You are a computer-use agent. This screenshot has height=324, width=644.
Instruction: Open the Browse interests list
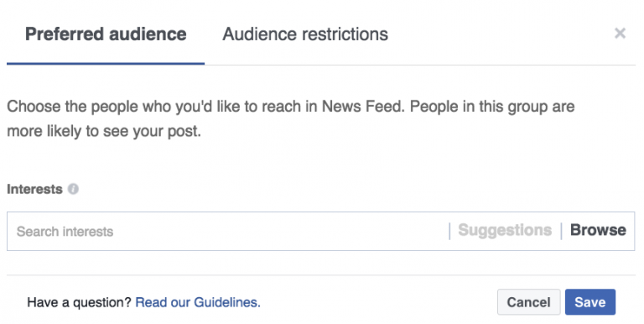598,230
